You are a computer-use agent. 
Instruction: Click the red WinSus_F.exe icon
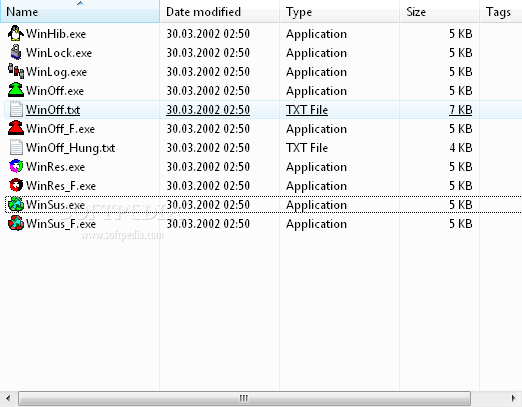[16, 223]
